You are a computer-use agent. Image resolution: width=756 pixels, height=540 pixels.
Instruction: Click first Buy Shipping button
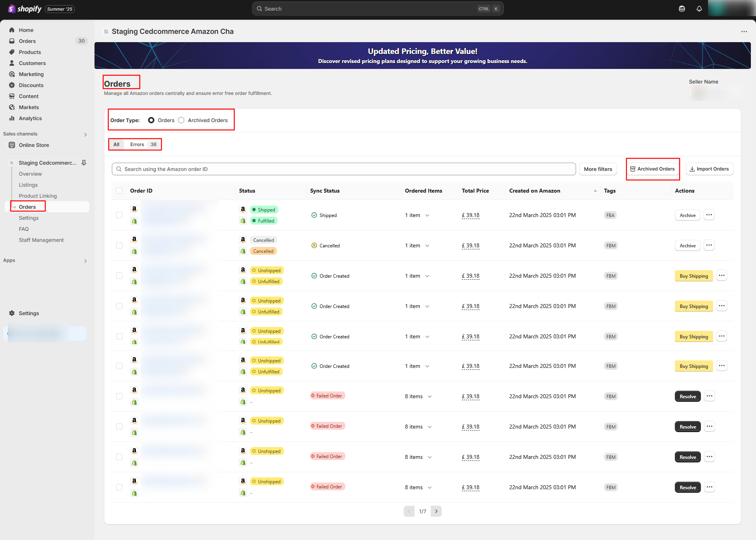coord(694,276)
